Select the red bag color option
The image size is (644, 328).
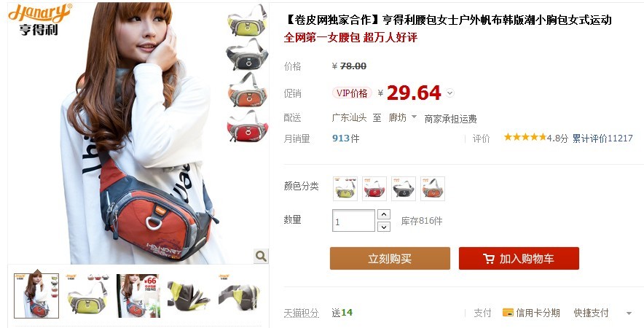(374, 189)
